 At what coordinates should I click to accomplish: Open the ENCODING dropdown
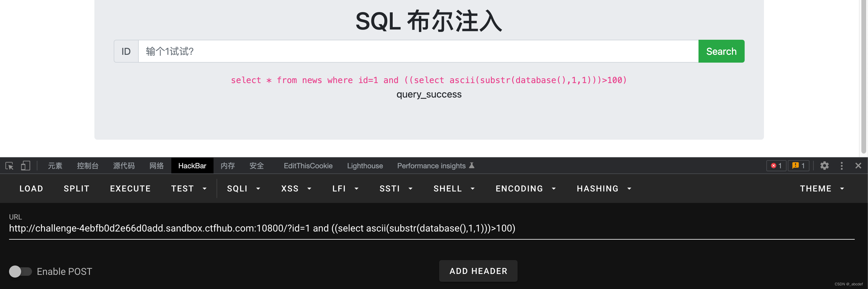[x=525, y=189]
